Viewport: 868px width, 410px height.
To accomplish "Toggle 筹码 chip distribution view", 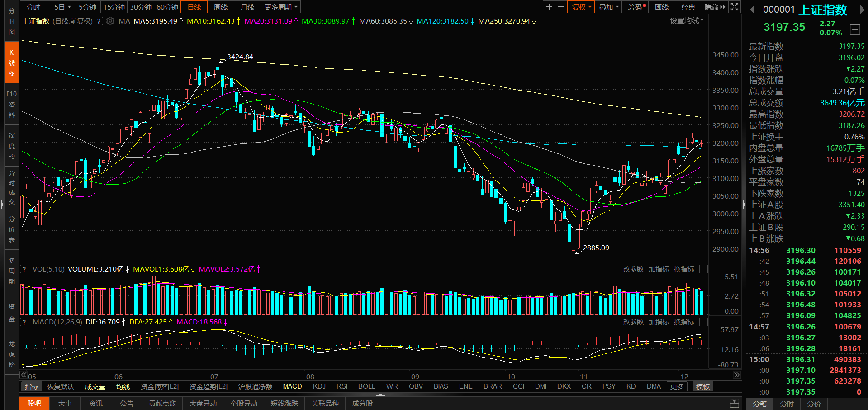I will [636, 7].
